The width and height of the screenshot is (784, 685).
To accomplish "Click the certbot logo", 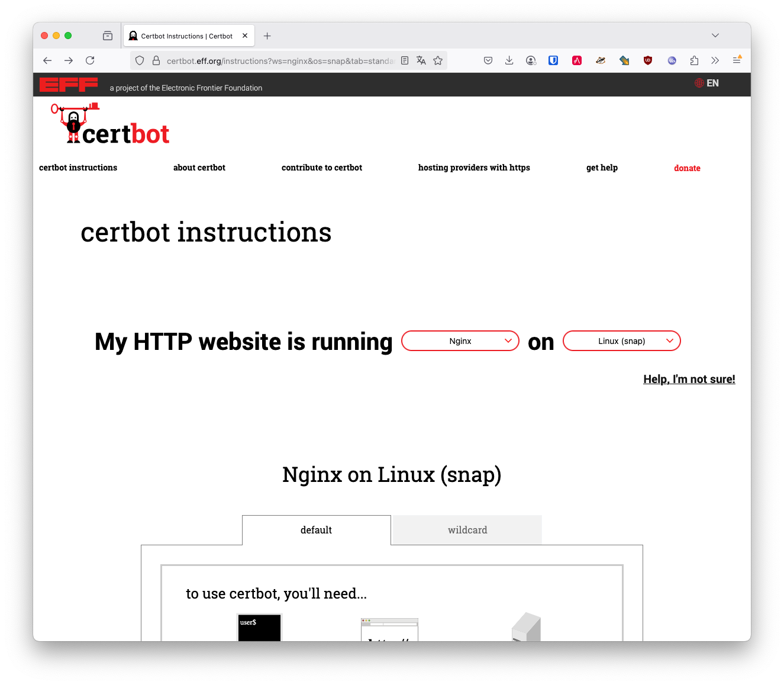I will (x=110, y=124).
